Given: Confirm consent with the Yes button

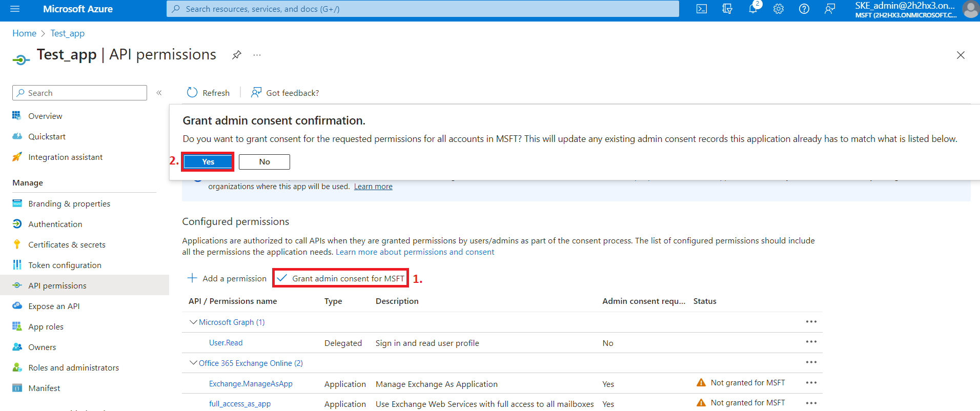Looking at the screenshot, I should click(x=208, y=162).
